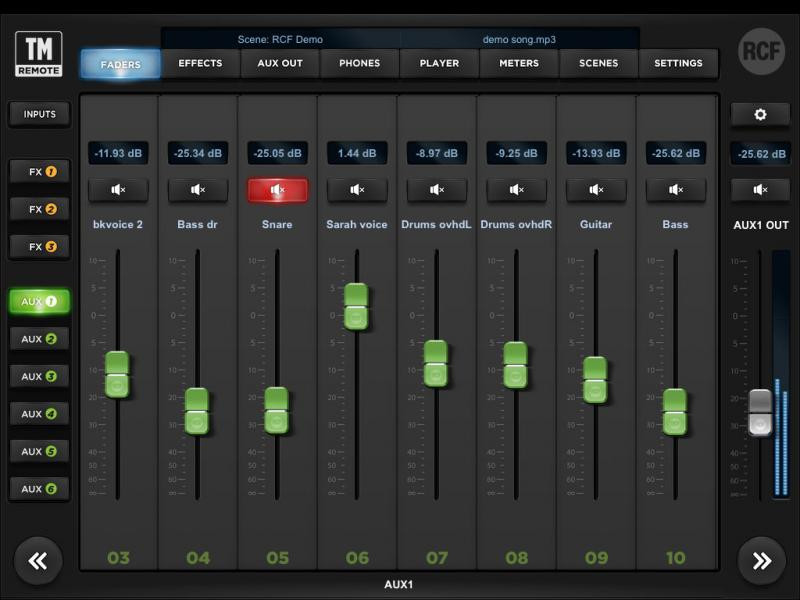Switch to the AUX 2 send
The width and height of the screenshot is (800, 600).
(38, 339)
